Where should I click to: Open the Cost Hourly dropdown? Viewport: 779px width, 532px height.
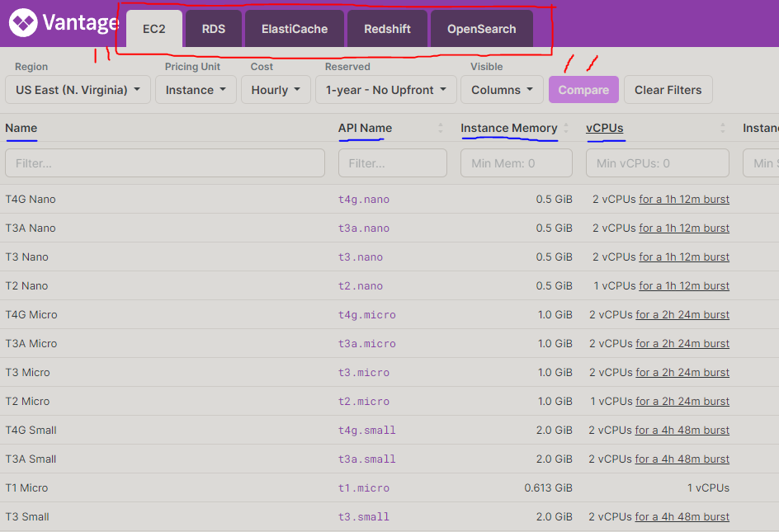[276, 90]
